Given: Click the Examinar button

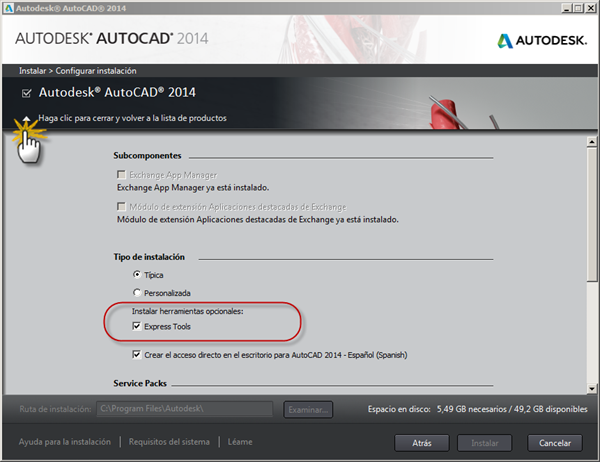Looking at the screenshot, I should pyautogui.click(x=308, y=410).
